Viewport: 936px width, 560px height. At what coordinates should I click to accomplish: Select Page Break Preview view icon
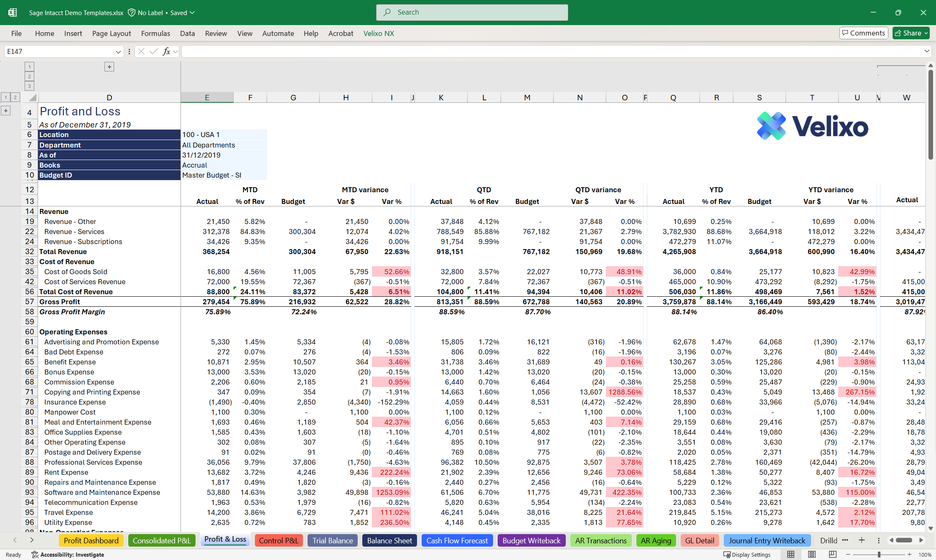tap(832, 555)
